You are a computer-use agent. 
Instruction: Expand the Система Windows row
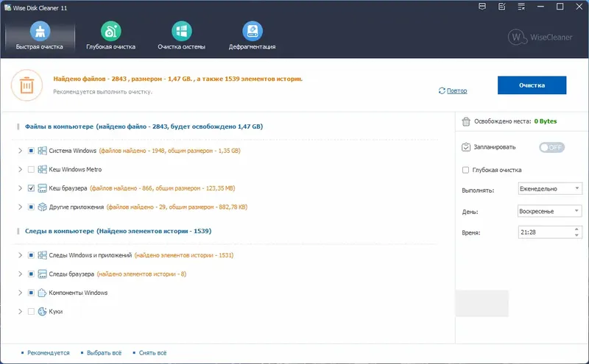coord(21,151)
